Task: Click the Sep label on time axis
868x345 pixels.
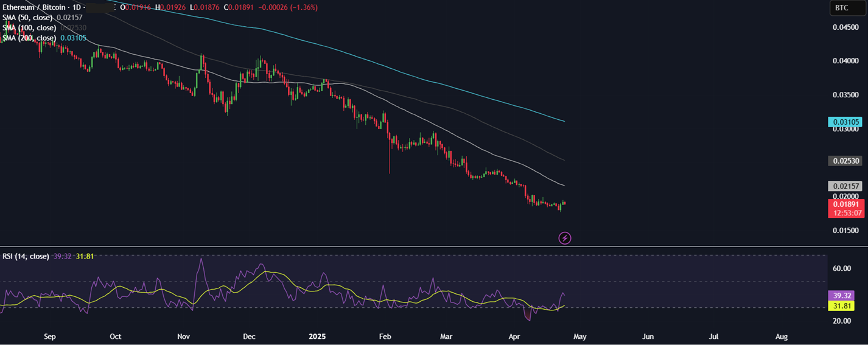Action: (50, 336)
